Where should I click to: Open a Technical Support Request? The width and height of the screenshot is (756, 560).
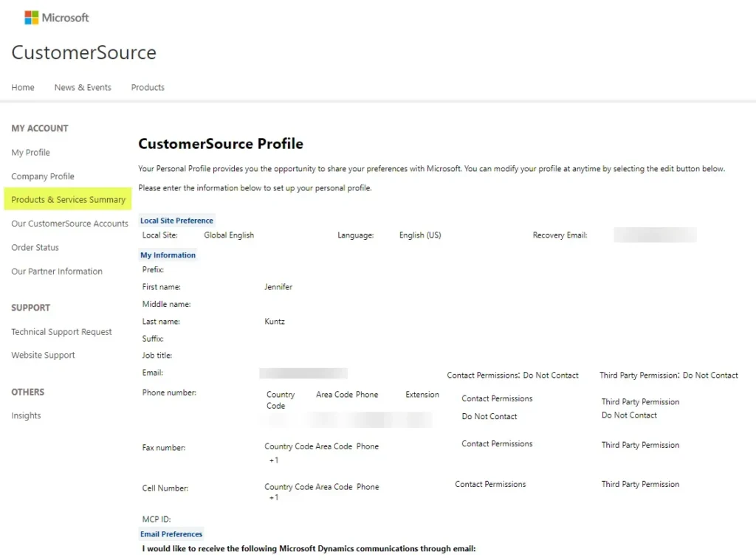[61, 331]
